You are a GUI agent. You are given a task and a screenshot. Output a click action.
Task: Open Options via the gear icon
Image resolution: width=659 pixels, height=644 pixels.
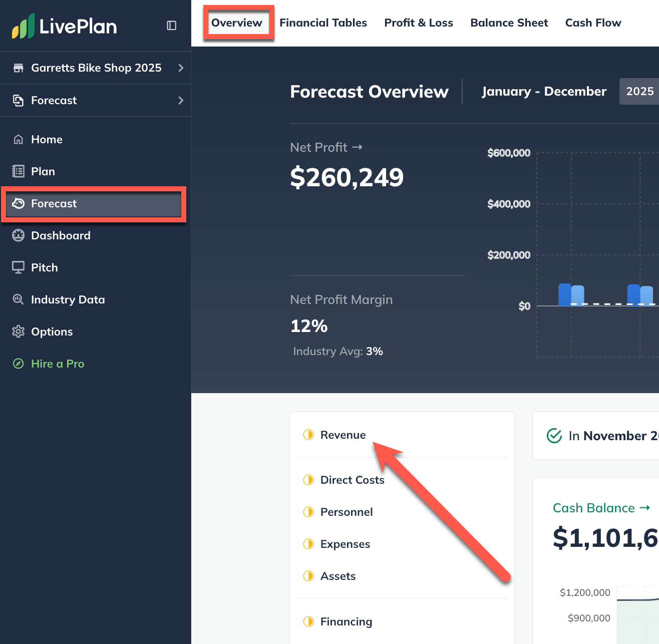pyautogui.click(x=19, y=332)
